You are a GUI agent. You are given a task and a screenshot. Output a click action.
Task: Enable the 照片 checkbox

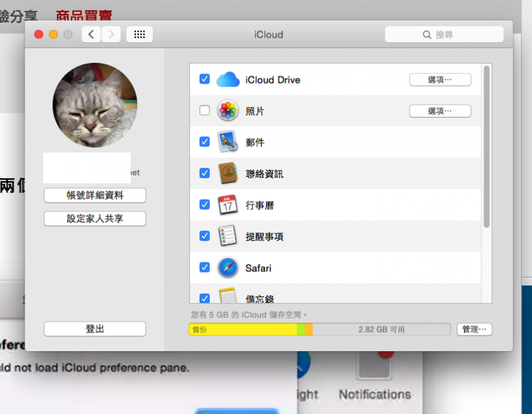(x=205, y=110)
